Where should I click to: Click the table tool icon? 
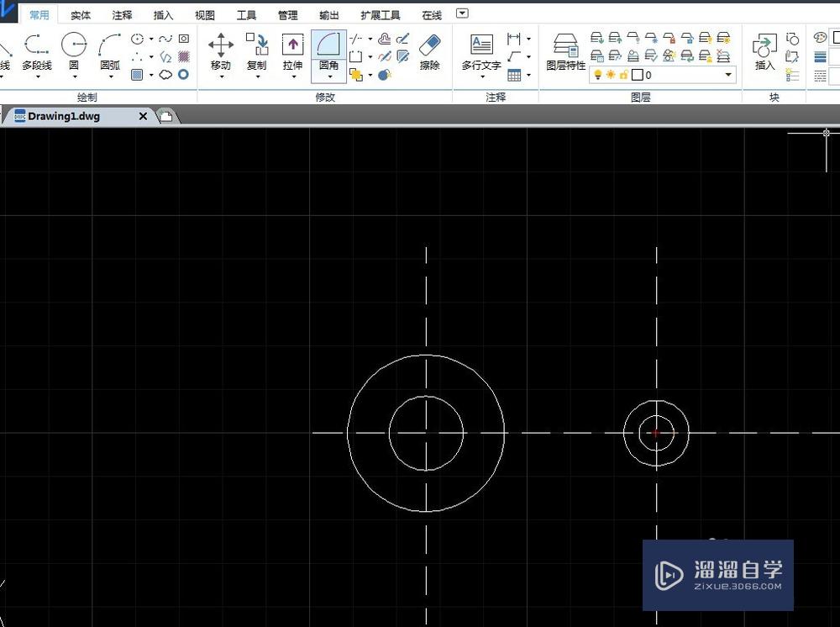[x=514, y=75]
